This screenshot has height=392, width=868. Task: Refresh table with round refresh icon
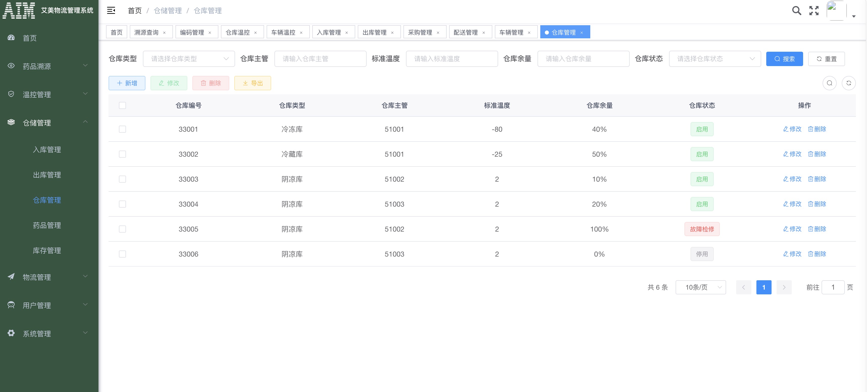click(x=849, y=83)
